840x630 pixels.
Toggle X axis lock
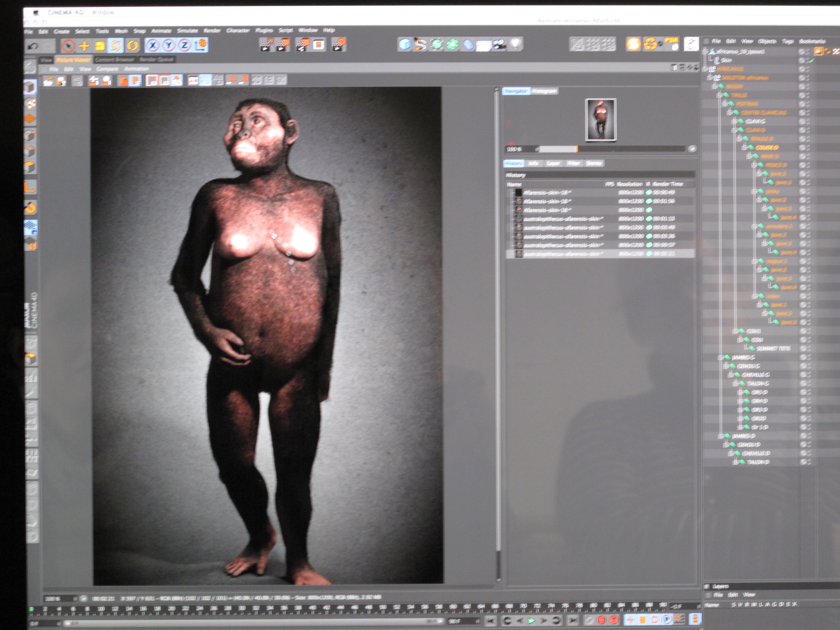coord(153,46)
